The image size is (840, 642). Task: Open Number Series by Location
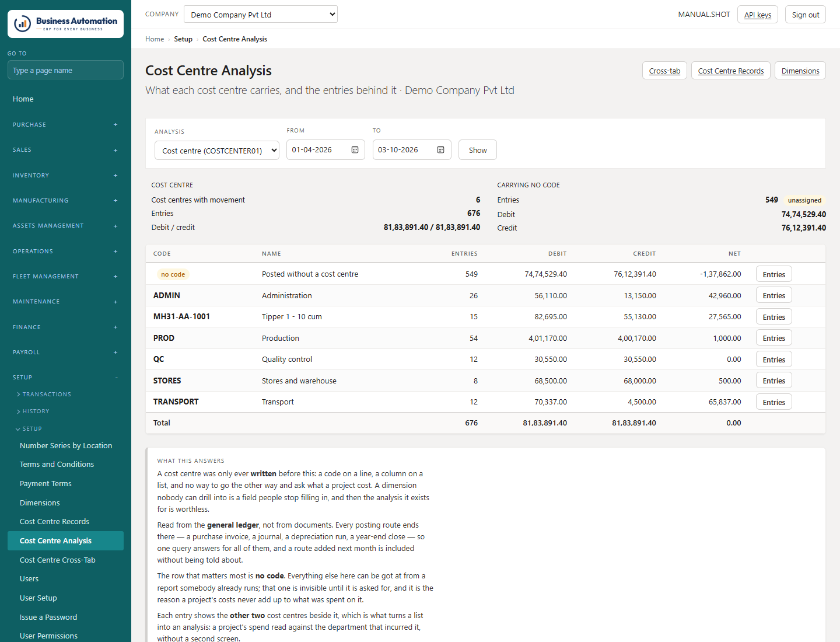click(x=66, y=446)
